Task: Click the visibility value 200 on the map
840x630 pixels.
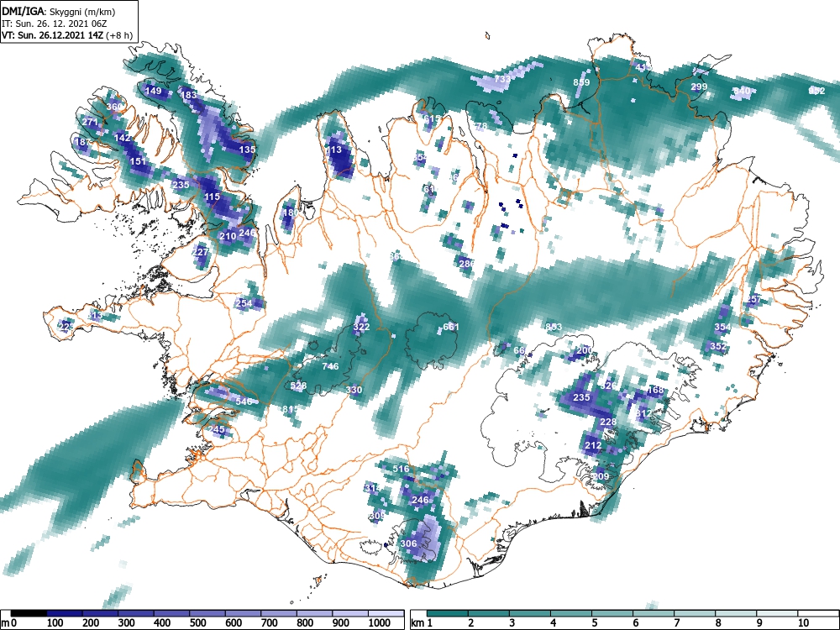Action: tap(585, 350)
